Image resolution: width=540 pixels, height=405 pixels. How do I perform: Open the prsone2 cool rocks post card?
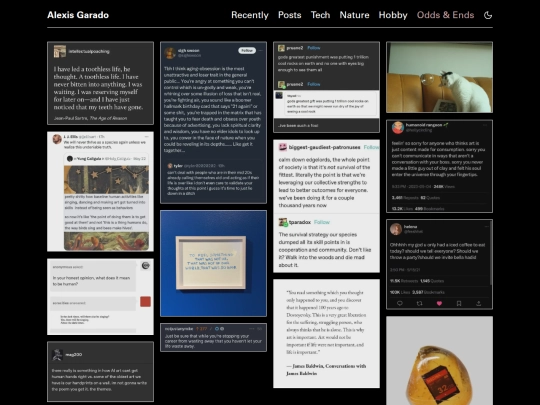click(326, 87)
